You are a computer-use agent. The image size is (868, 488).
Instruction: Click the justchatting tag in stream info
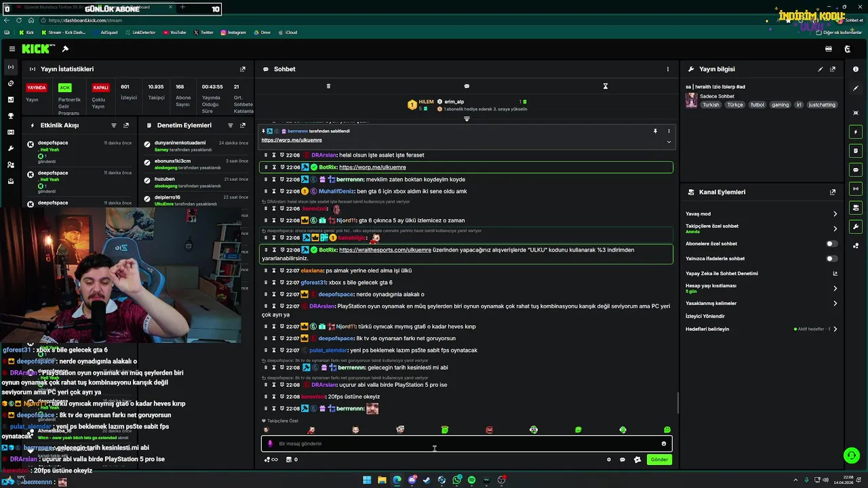click(x=822, y=105)
